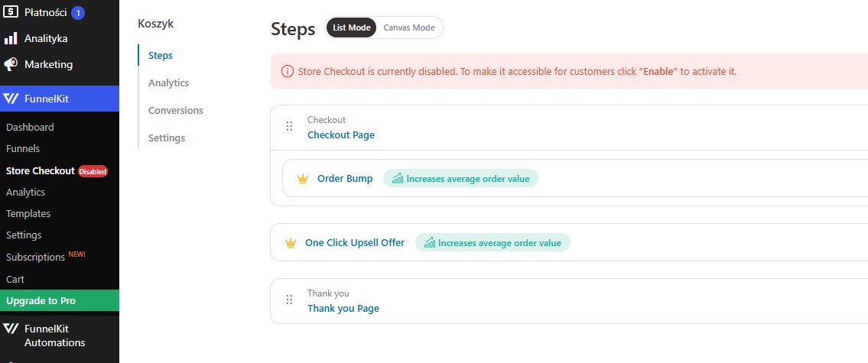Click the warning info icon in the alert banner

click(288, 71)
